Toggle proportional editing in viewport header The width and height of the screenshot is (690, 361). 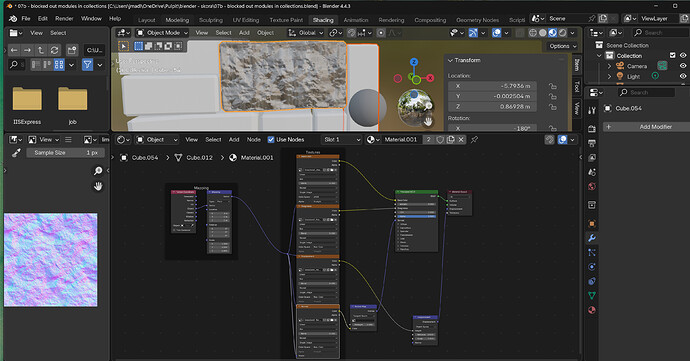(381, 33)
